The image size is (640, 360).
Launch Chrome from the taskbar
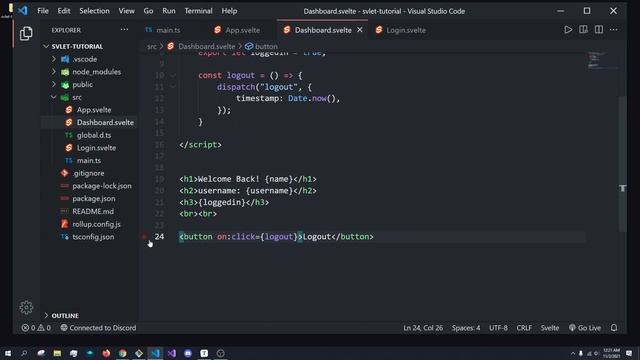[122, 353]
